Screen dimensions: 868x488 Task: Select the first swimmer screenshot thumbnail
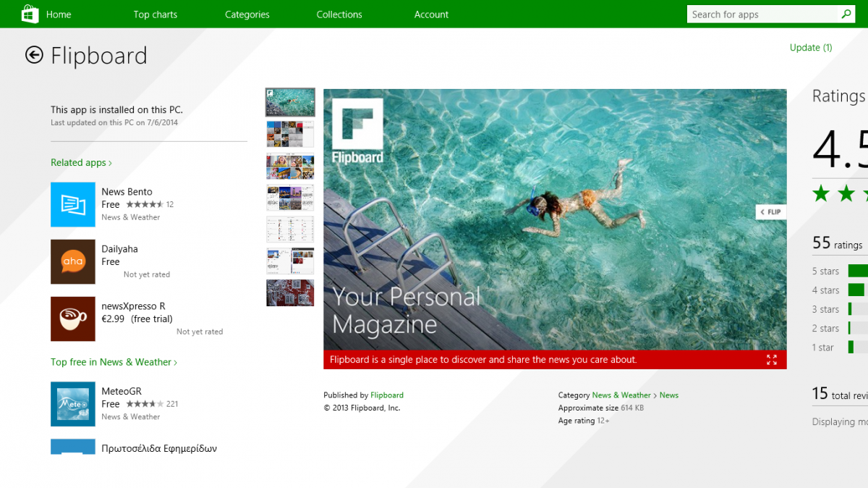tap(290, 102)
